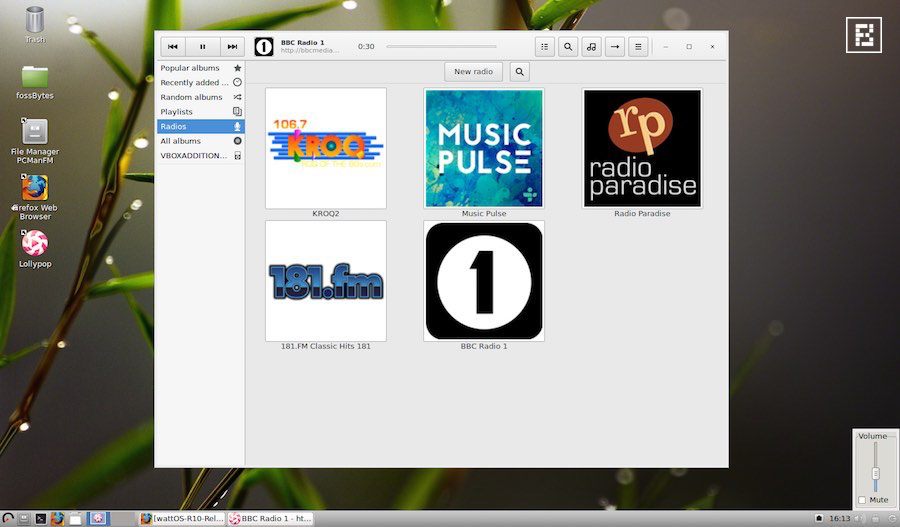This screenshot has height=527, width=900.
Task: Click the search button beside New radio
Action: coord(519,72)
